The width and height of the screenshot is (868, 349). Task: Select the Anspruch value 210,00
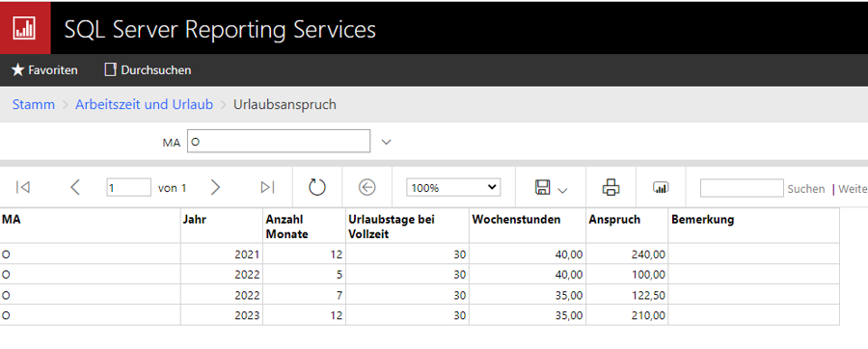(x=627, y=315)
